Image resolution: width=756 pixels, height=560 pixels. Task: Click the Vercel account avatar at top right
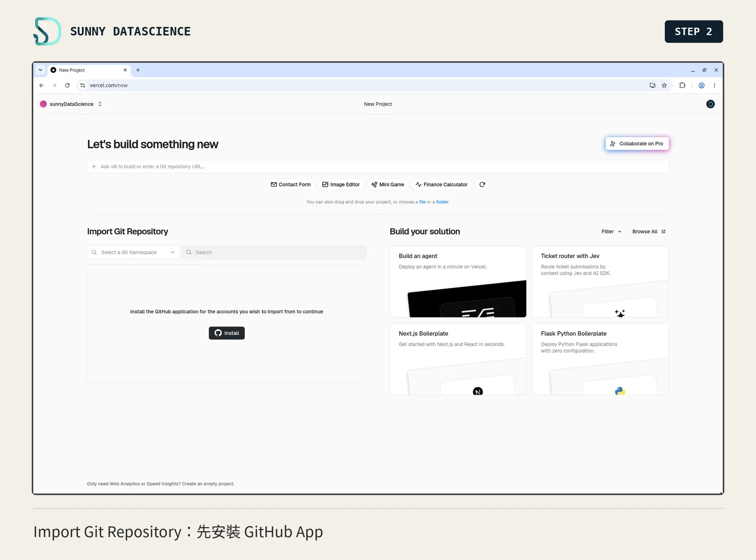[x=710, y=104]
